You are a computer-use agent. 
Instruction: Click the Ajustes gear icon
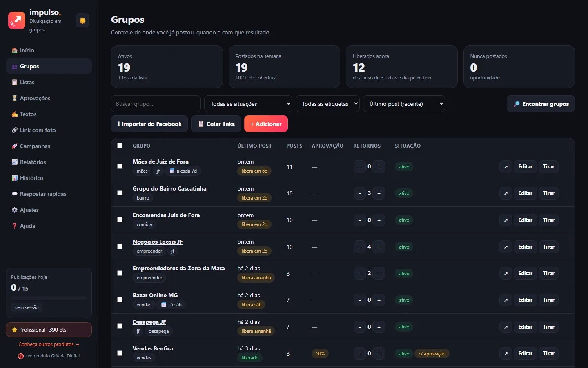coord(15,210)
